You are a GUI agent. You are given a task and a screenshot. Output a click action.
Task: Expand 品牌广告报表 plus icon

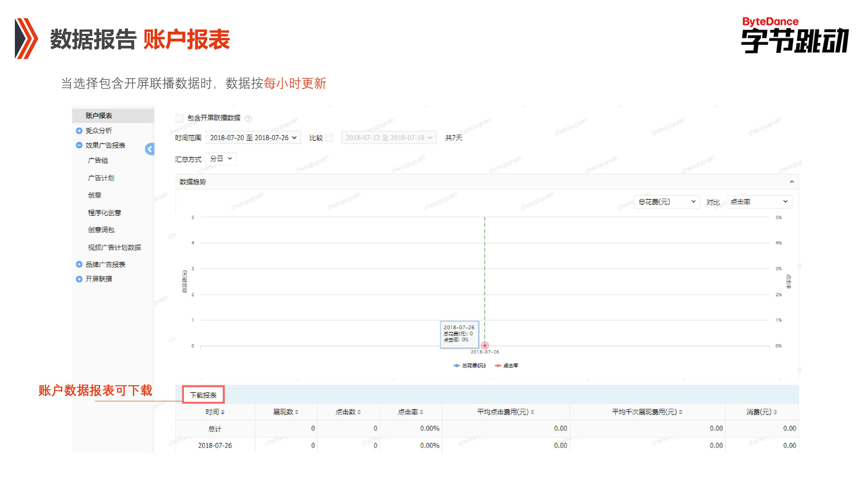(x=79, y=264)
